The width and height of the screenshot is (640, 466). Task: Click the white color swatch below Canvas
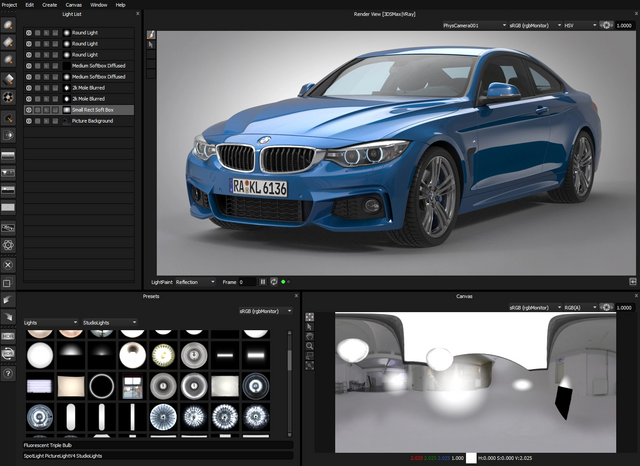tap(471, 458)
